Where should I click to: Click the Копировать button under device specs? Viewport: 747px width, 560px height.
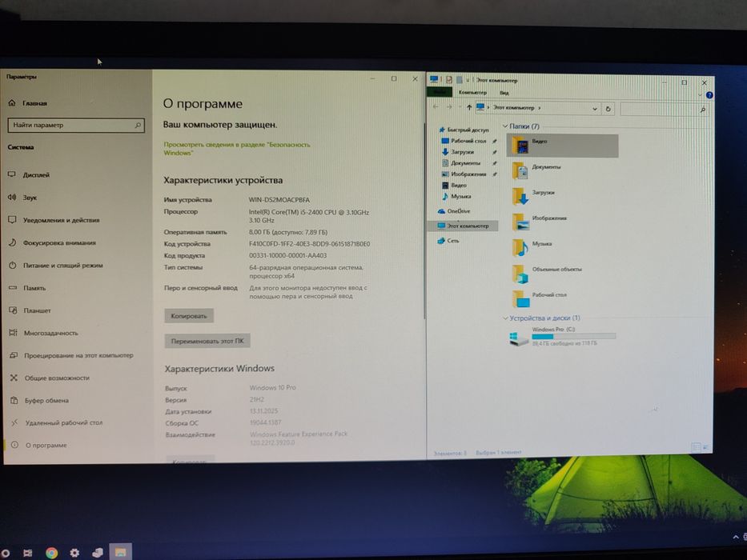(x=189, y=316)
